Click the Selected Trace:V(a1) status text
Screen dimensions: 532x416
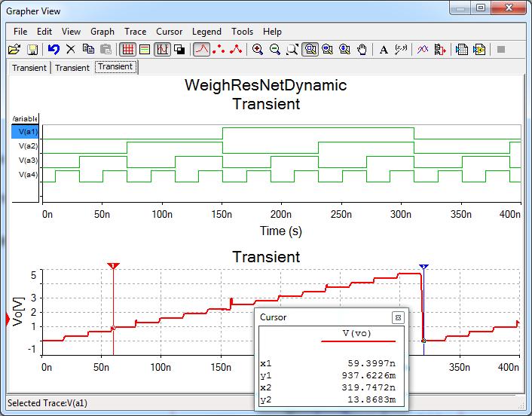[47, 403]
